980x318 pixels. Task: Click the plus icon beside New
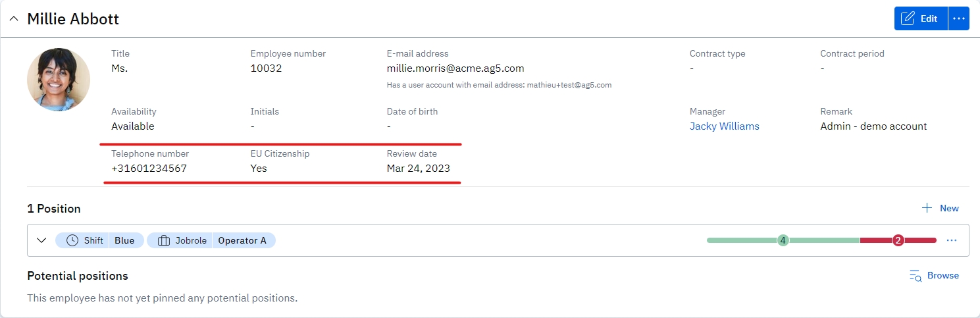click(927, 208)
